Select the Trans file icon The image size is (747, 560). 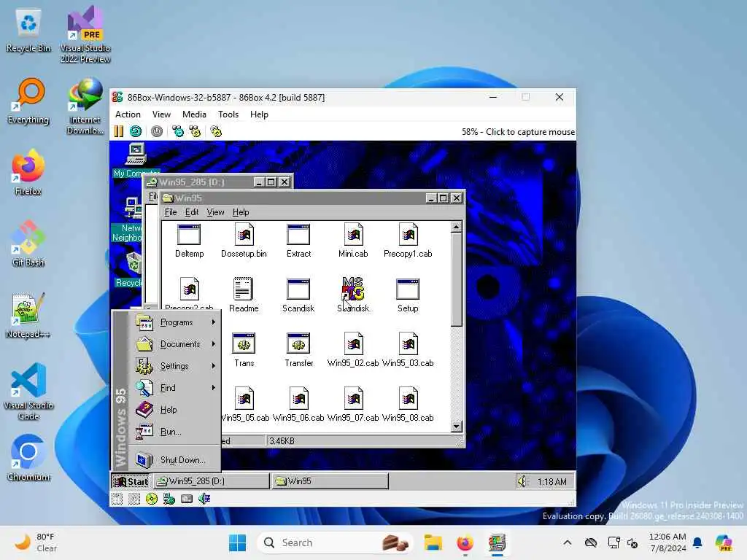(x=244, y=350)
